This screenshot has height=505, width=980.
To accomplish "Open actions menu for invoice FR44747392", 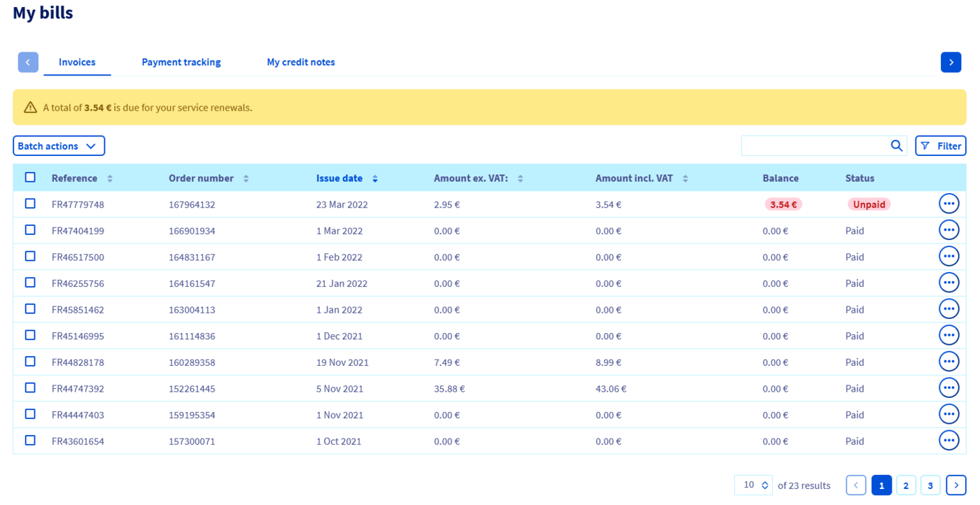I will (948, 388).
